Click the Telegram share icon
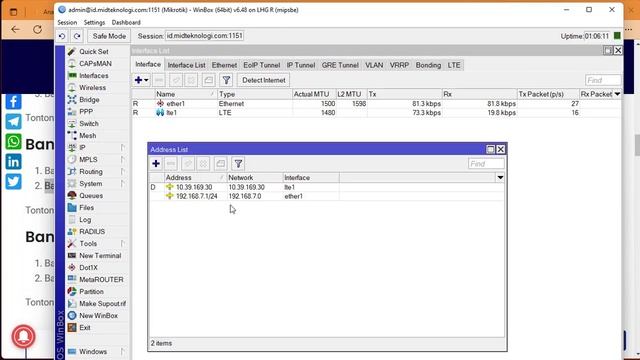Image resolution: width=640 pixels, height=360 pixels. pyautogui.click(x=13, y=121)
